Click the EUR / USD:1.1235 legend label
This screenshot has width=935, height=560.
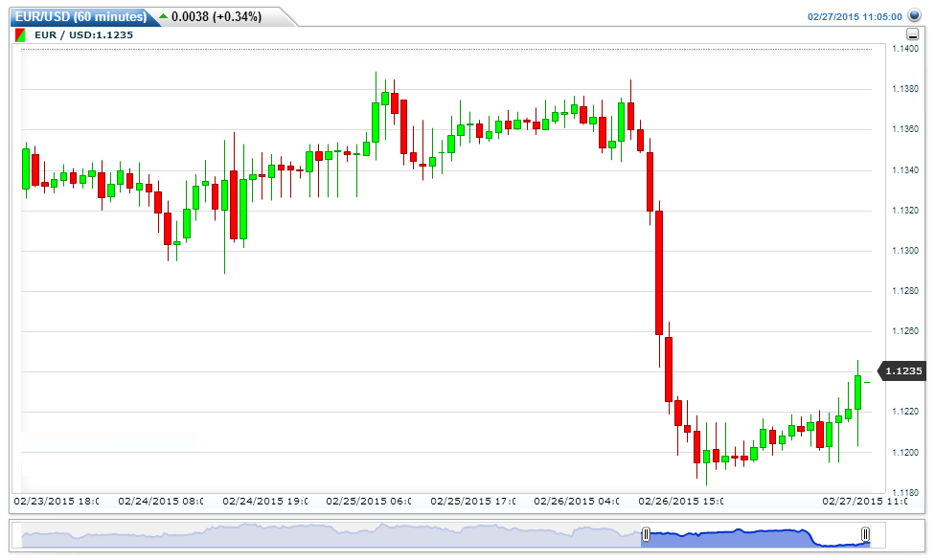tap(83, 35)
